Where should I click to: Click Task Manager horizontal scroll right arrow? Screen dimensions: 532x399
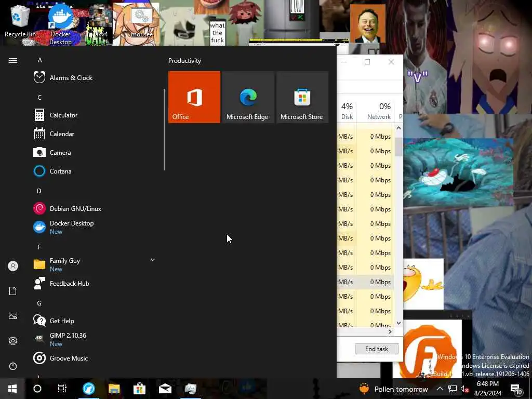coord(390,332)
